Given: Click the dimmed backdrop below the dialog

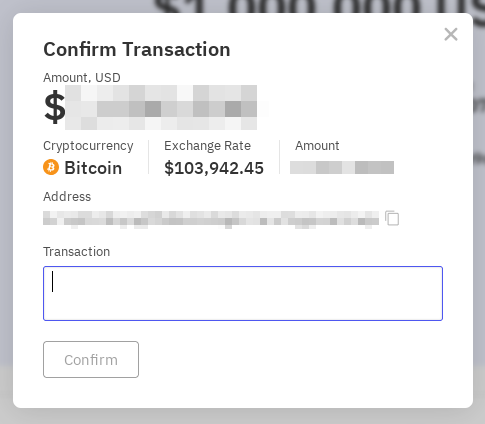Looking at the screenshot, I should pyautogui.click(x=242, y=416).
